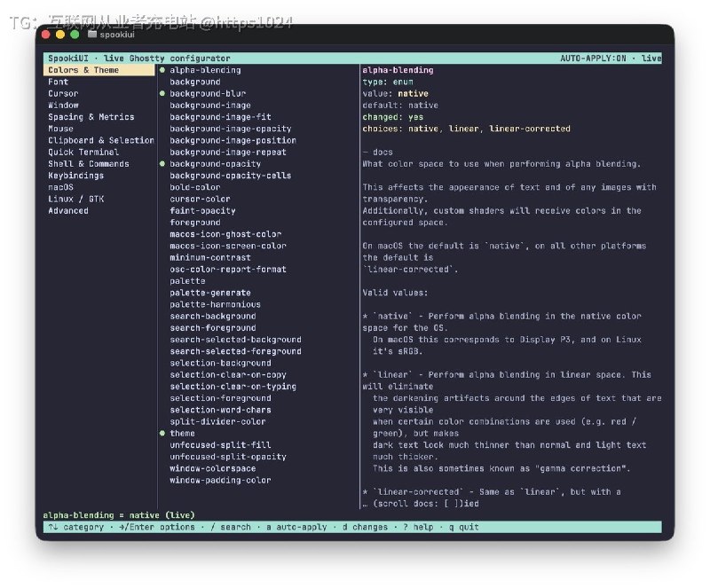
Task: Select background-image-position option
Action: coord(233,140)
